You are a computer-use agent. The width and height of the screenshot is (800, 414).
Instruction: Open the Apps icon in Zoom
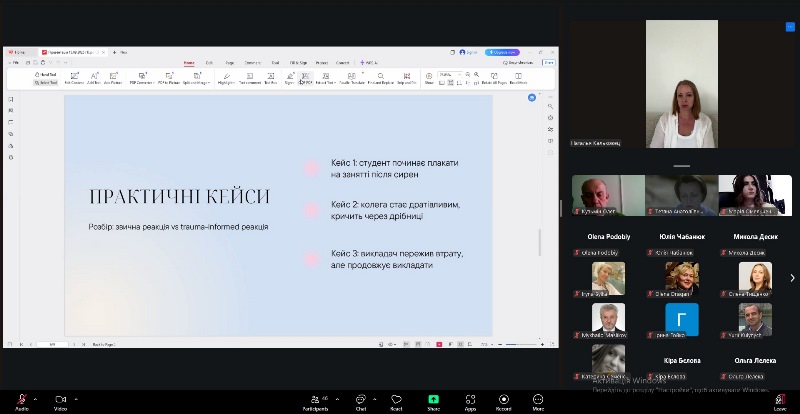[470, 399]
